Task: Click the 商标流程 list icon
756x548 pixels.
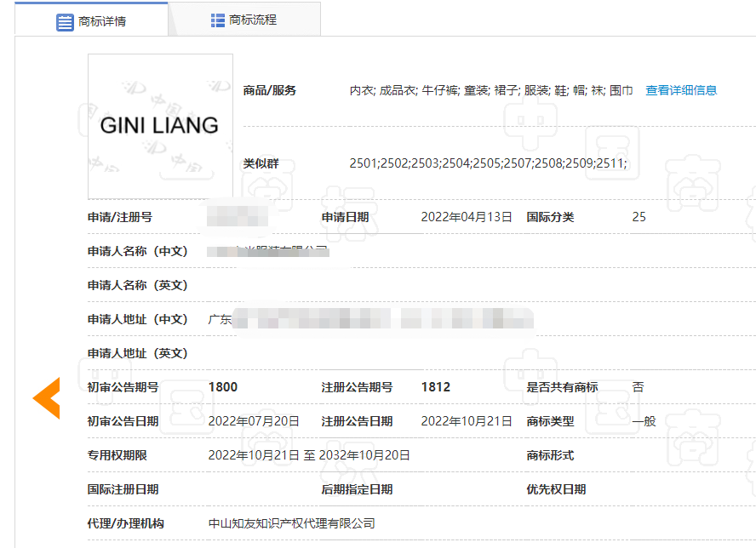Action: (x=218, y=20)
